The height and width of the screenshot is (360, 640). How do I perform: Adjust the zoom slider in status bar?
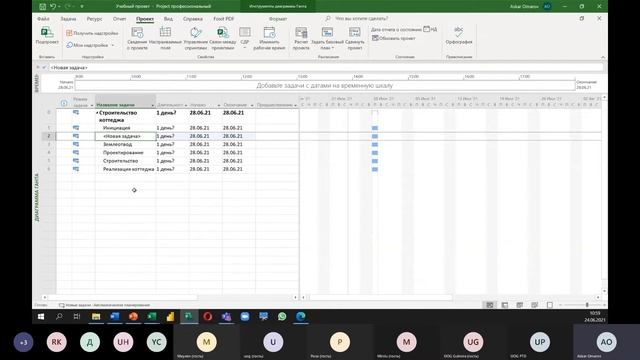click(x=587, y=305)
